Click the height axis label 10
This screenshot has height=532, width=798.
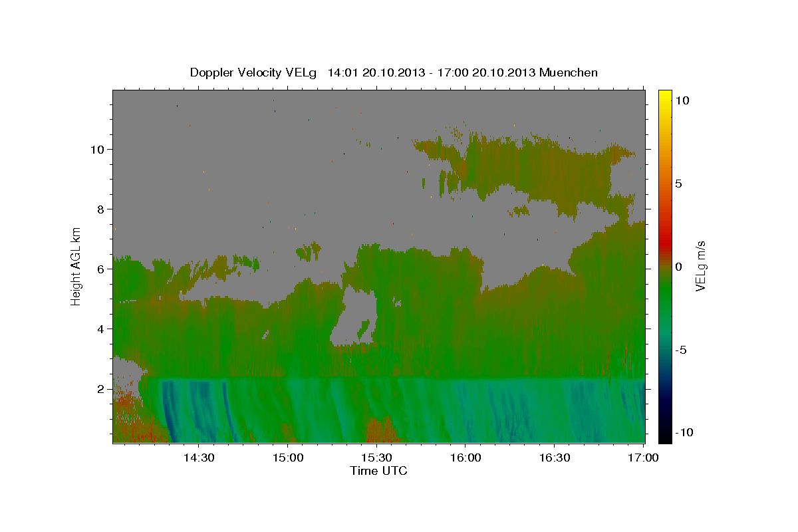[x=96, y=149]
